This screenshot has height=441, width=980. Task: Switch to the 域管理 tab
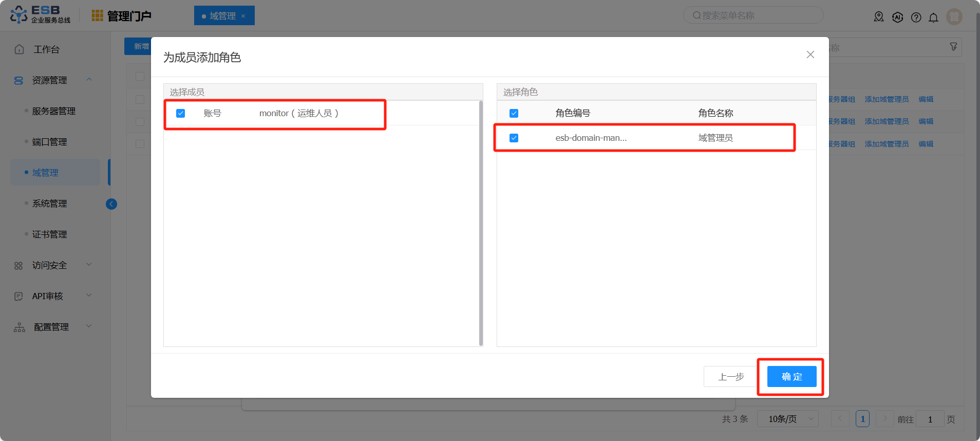222,16
